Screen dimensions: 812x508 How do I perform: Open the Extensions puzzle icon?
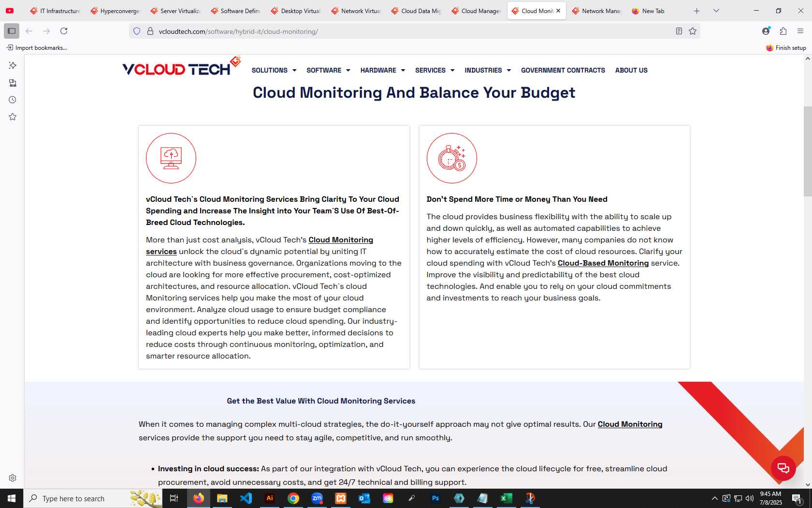(783, 31)
